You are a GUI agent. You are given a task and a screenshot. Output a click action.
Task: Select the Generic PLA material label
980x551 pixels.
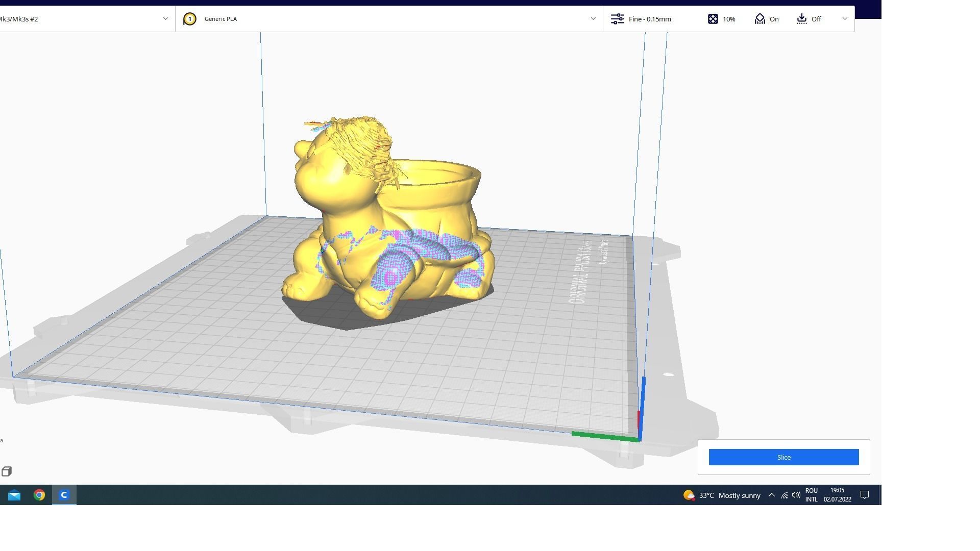pyautogui.click(x=220, y=19)
